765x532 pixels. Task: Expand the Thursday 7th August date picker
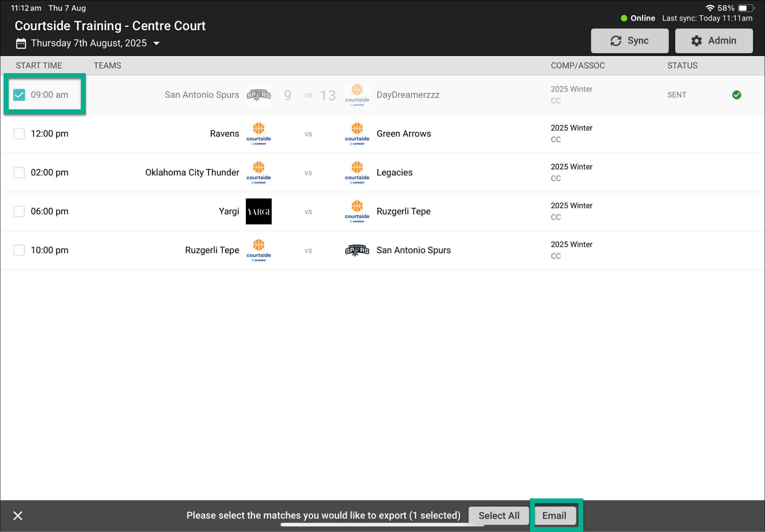tap(89, 43)
